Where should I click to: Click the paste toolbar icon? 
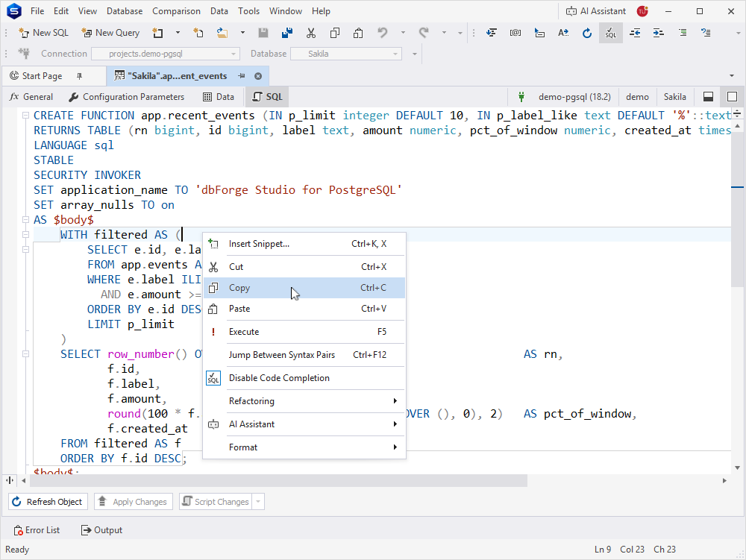click(358, 33)
